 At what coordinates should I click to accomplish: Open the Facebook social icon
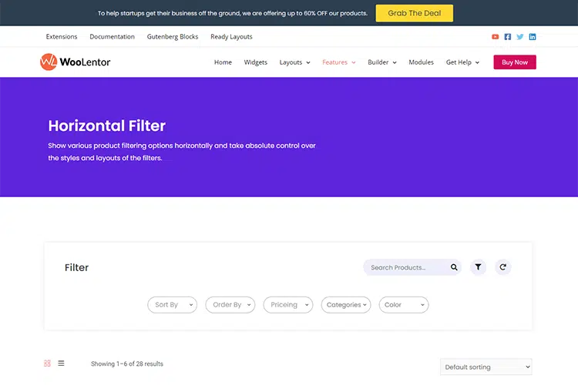tap(508, 37)
